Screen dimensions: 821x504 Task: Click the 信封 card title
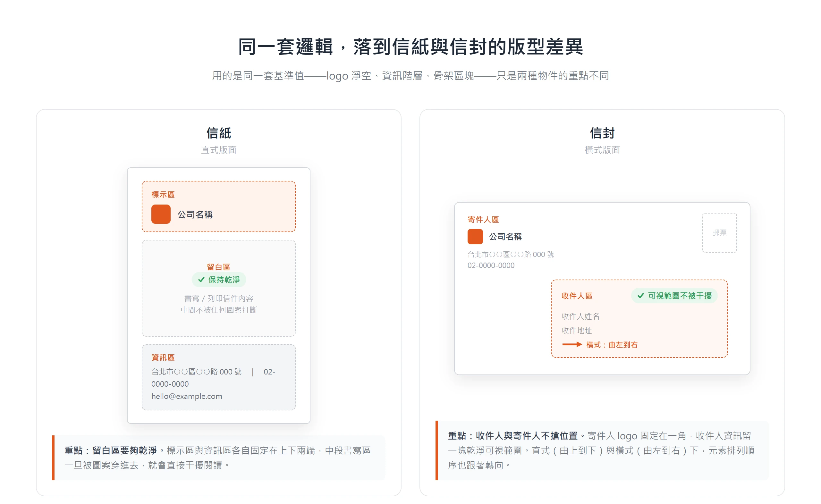click(x=602, y=133)
